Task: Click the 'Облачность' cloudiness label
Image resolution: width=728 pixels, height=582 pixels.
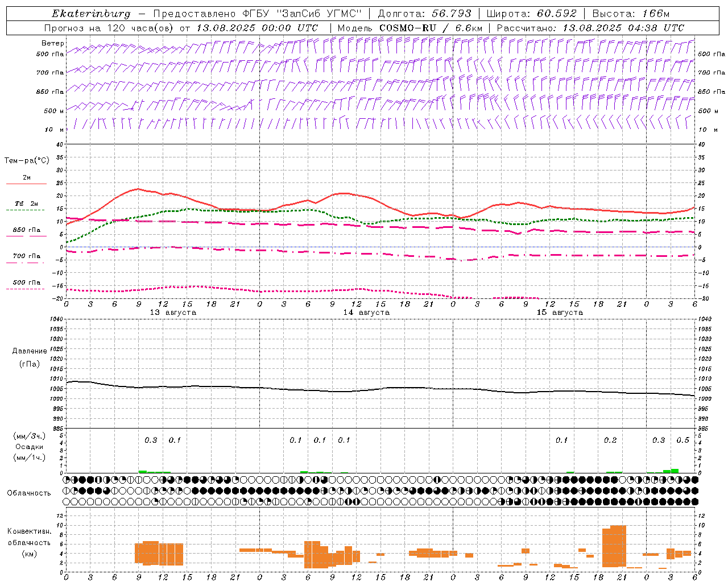Action: click(x=29, y=493)
